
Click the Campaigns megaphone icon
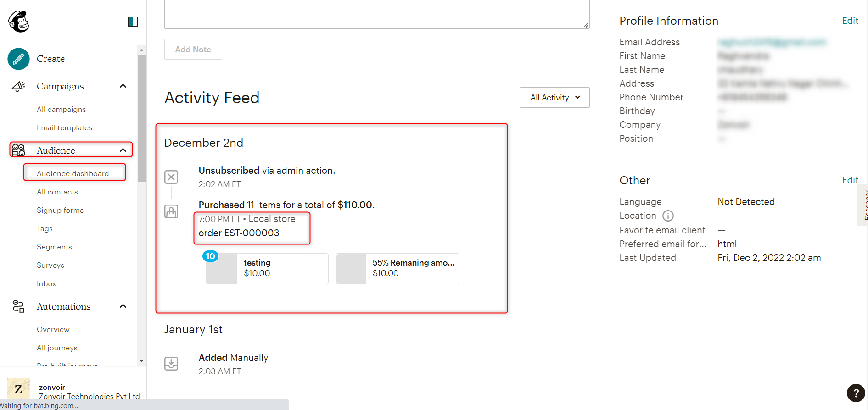(x=18, y=86)
